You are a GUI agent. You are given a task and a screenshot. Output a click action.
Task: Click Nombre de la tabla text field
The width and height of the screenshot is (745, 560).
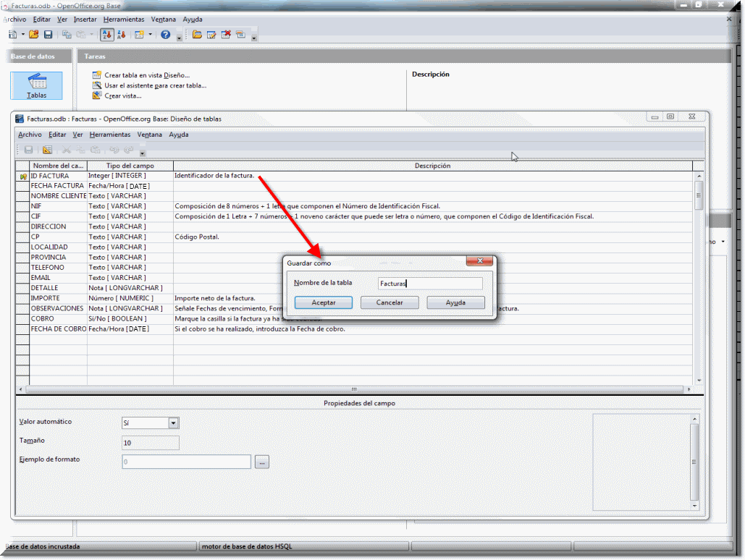point(430,284)
